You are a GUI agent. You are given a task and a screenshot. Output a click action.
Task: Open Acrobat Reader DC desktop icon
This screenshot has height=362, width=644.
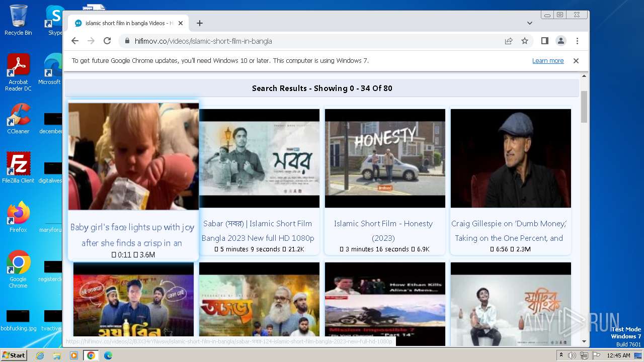point(18,72)
